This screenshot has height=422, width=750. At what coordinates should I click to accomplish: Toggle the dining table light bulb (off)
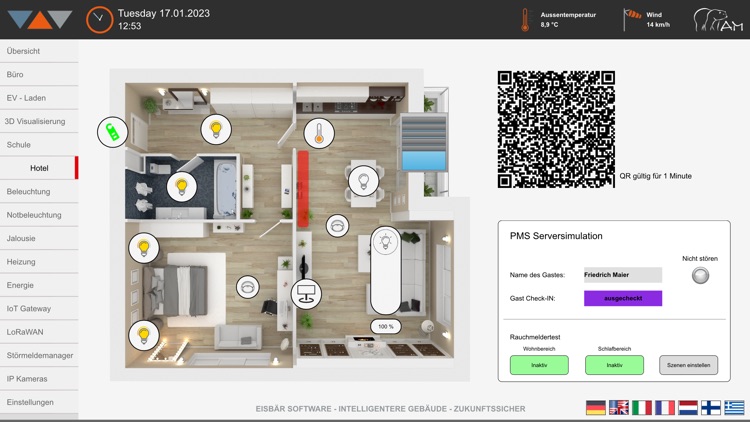pos(364,181)
